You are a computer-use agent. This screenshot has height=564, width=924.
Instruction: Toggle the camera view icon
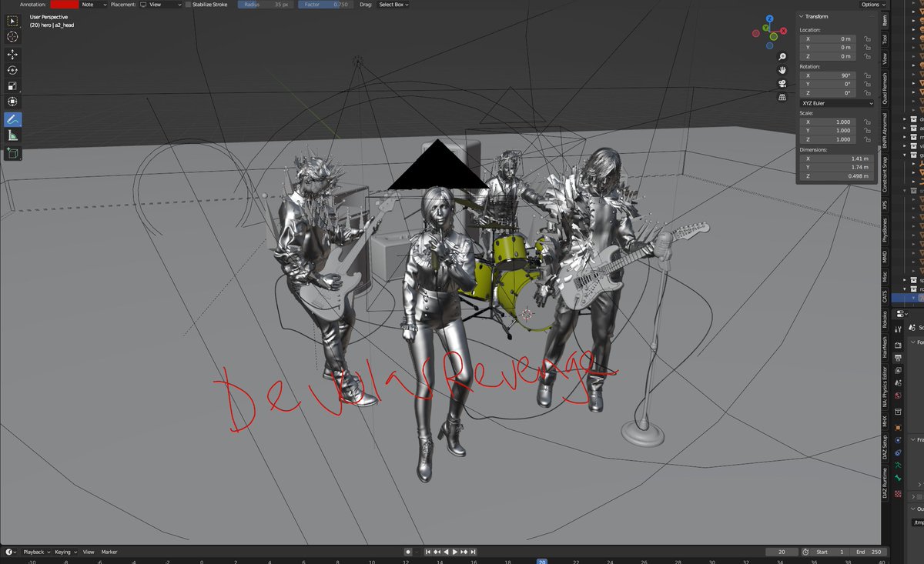tap(782, 83)
